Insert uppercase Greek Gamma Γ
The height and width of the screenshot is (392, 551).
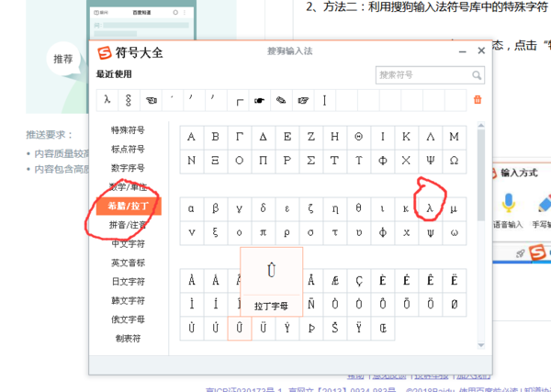point(240,138)
